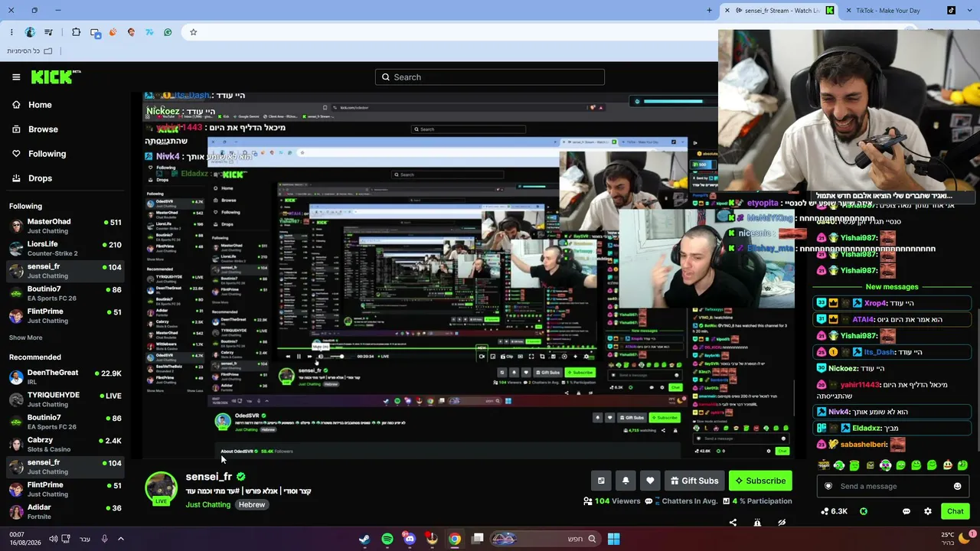Click the Windows taskbar search box

tap(544, 539)
